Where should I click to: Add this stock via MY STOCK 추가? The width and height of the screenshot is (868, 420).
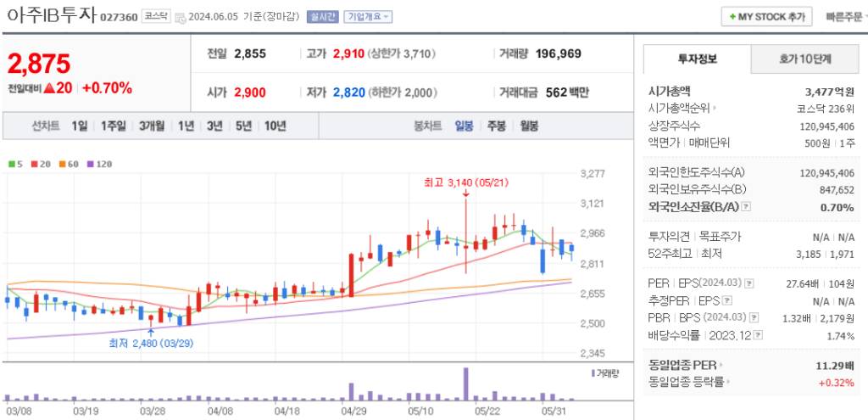coord(766,17)
